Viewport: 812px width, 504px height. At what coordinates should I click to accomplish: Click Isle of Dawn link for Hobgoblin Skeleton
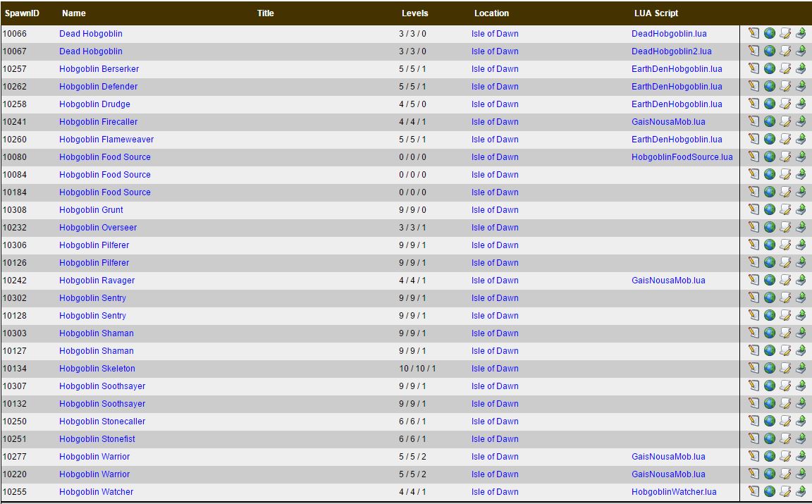(494, 369)
